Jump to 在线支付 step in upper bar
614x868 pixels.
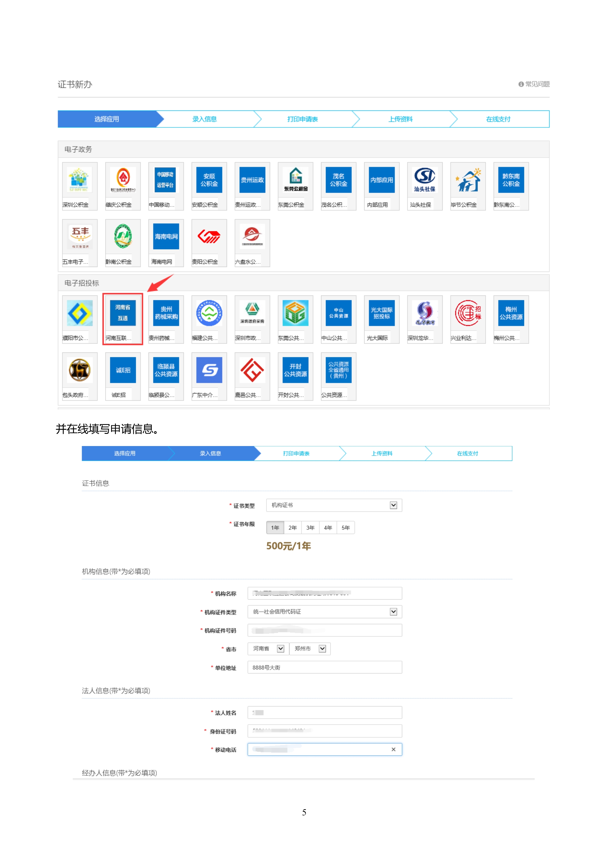click(498, 119)
